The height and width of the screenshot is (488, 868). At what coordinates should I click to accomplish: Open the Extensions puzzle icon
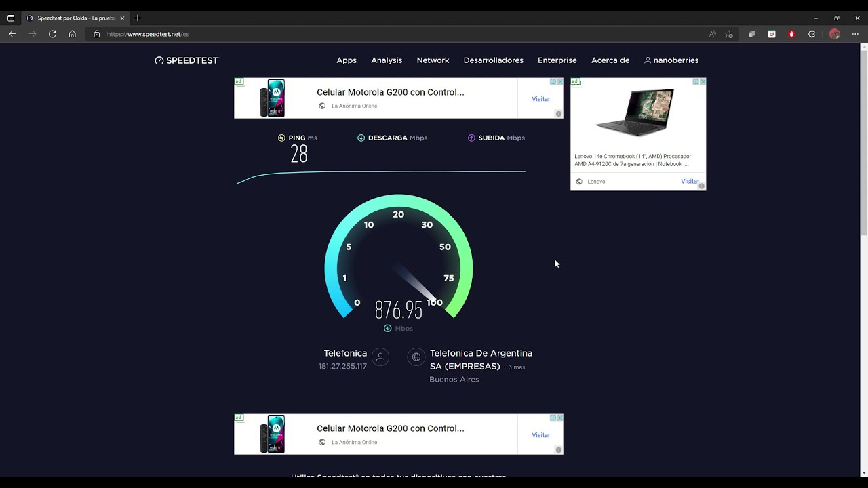click(x=812, y=34)
